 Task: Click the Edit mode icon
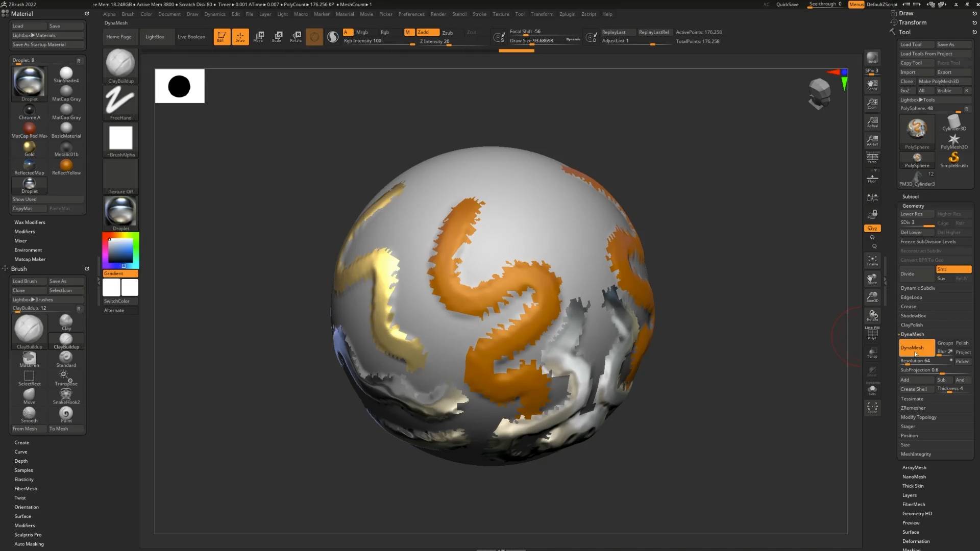(222, 37)
